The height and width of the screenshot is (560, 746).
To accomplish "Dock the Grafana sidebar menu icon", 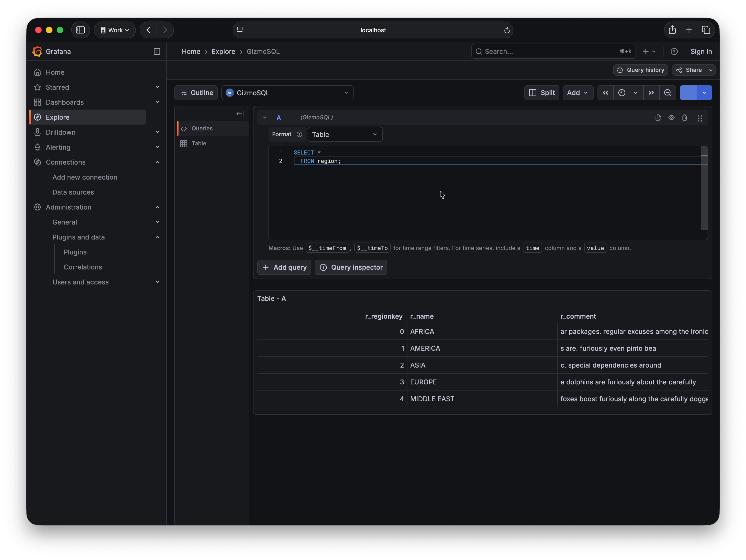I will point(157,52).
